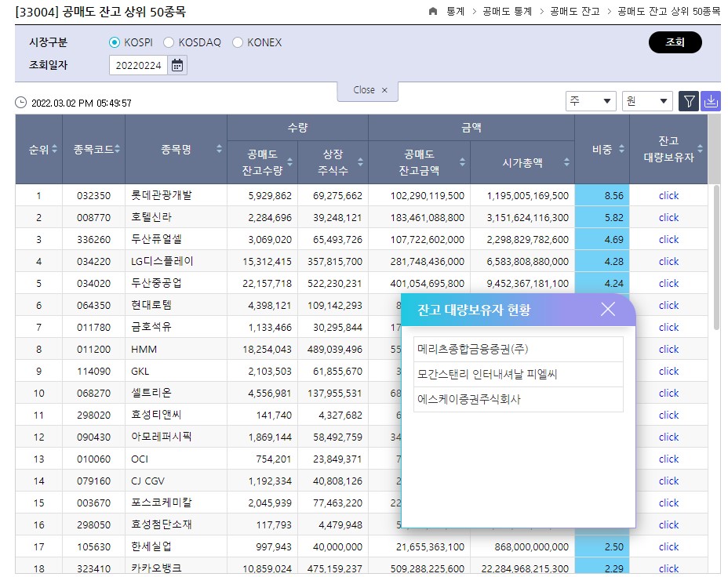Go to home via breadcrumb house icon
728x577 pixels.
click(433, 11)
